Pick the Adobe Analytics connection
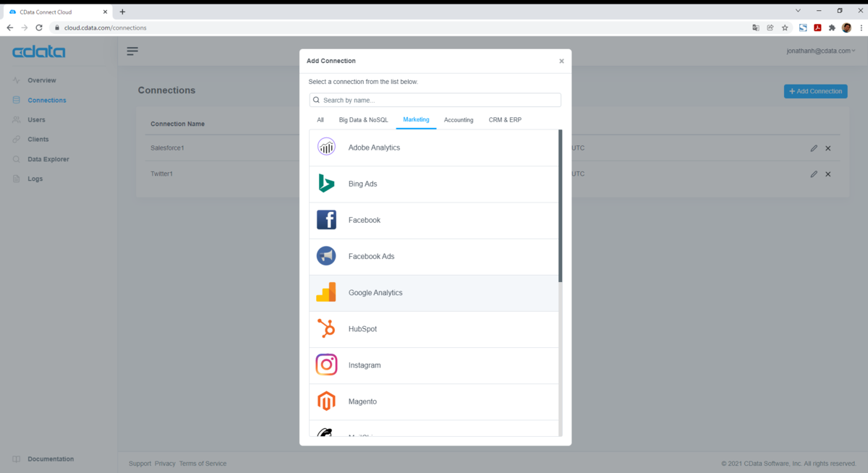 click(x=434, y=148)
